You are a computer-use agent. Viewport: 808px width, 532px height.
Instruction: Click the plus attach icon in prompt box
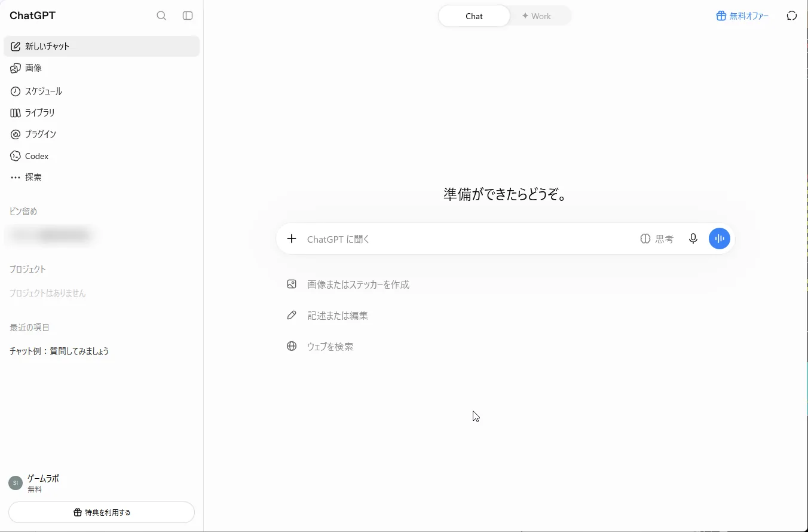tap(292, 239)
